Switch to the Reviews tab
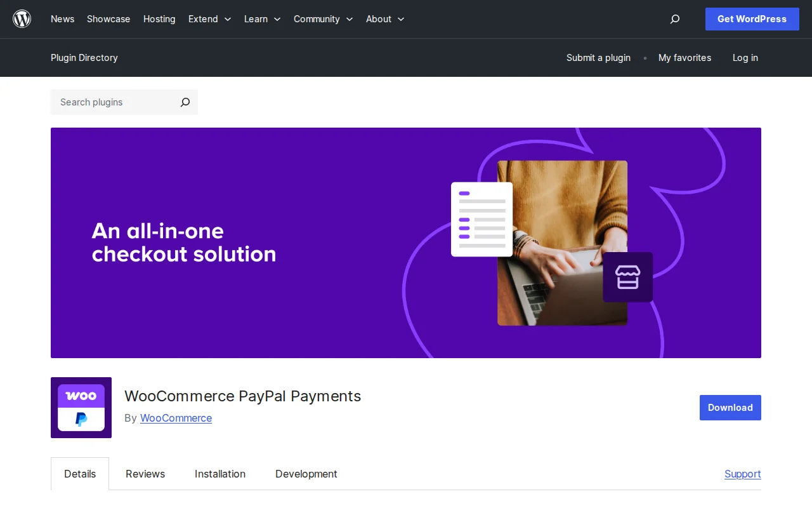The image size is (812, 508). 145,474
